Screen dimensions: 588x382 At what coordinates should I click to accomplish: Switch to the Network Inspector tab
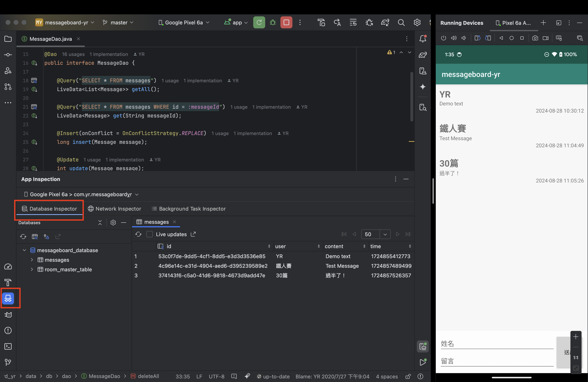[x=115, y=209]
